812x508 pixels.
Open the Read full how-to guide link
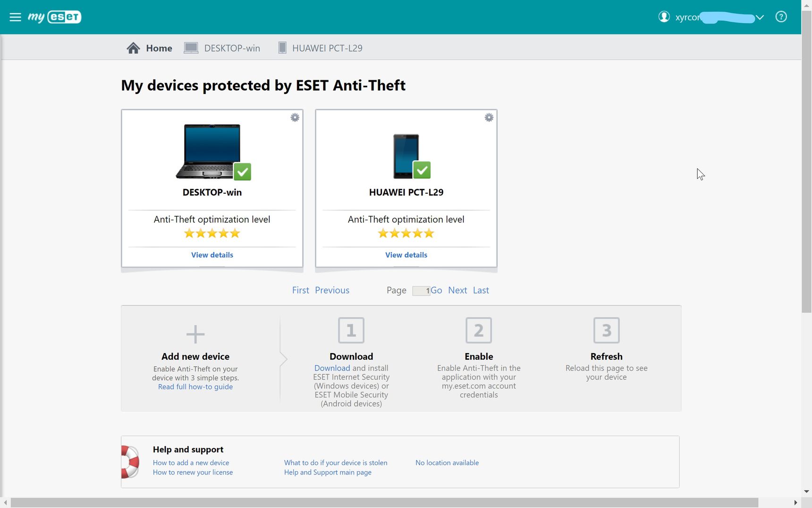tap(195, 387)
